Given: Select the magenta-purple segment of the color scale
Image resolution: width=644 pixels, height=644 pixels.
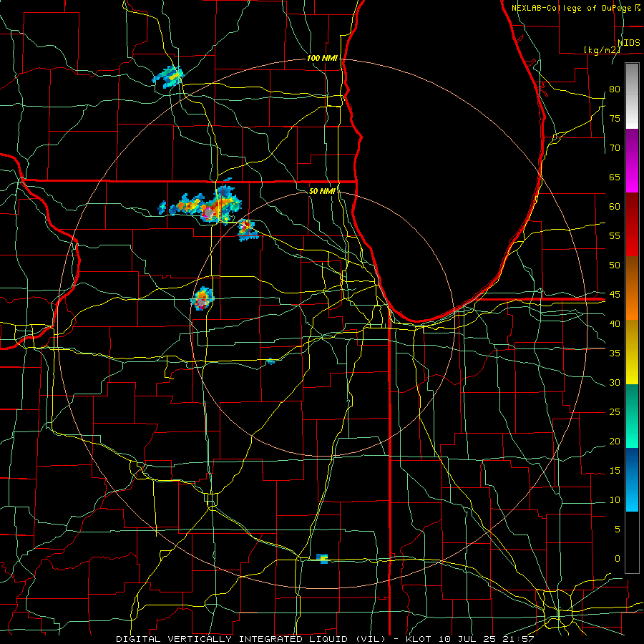Looking at the screenshot, I should [632, 161].
